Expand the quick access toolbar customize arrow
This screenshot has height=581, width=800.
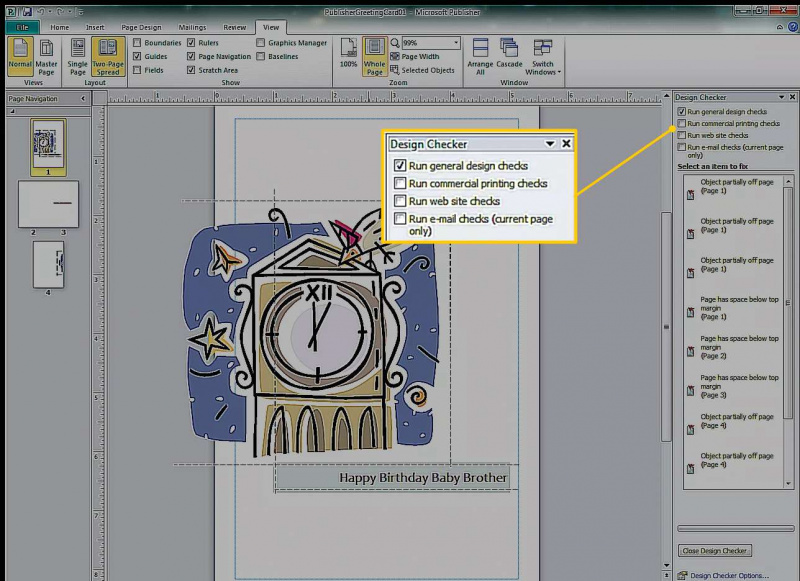pos(80,11)
